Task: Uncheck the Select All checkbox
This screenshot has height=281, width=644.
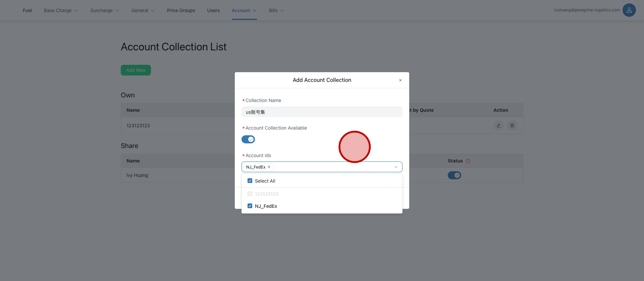Action: point(250,181)
